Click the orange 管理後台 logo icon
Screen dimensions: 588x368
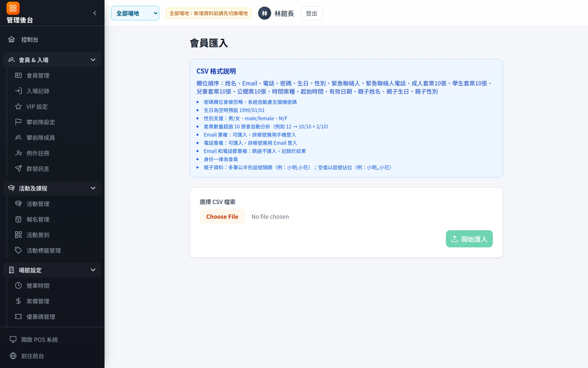(x=13, y=8)
